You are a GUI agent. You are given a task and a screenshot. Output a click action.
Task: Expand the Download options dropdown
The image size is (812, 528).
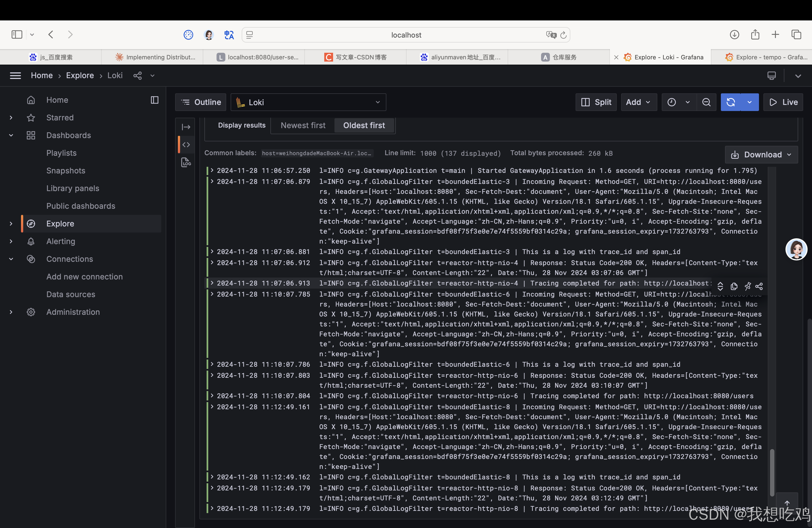(761, 155)
